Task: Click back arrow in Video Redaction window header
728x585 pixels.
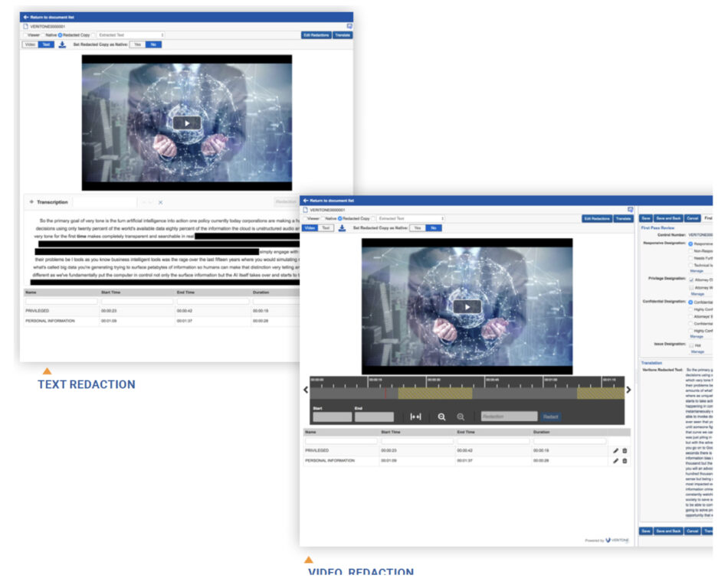Action: [306, 201]
